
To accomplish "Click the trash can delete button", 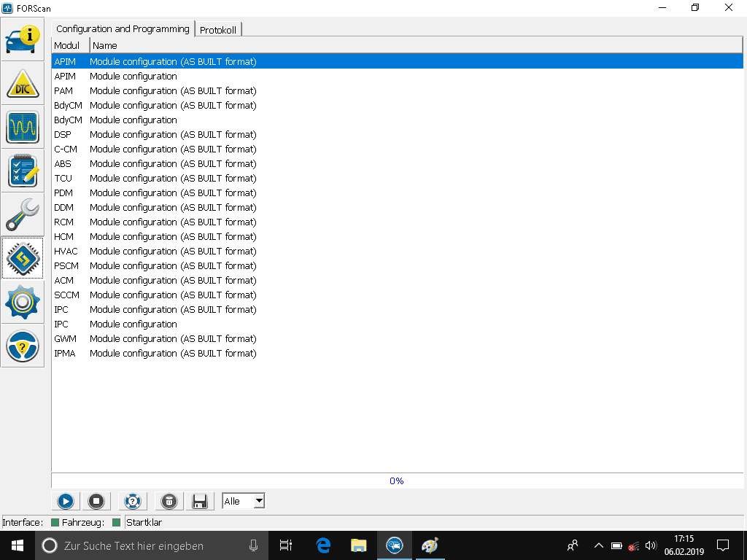I will tap(169, 501).
